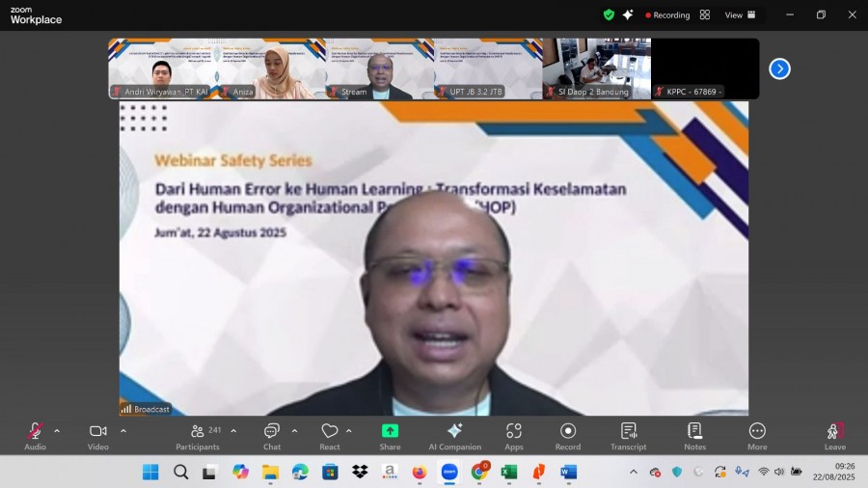This screenshot has width=868, height=488.
Task: Open the More options menu
Action: point(757,436)
